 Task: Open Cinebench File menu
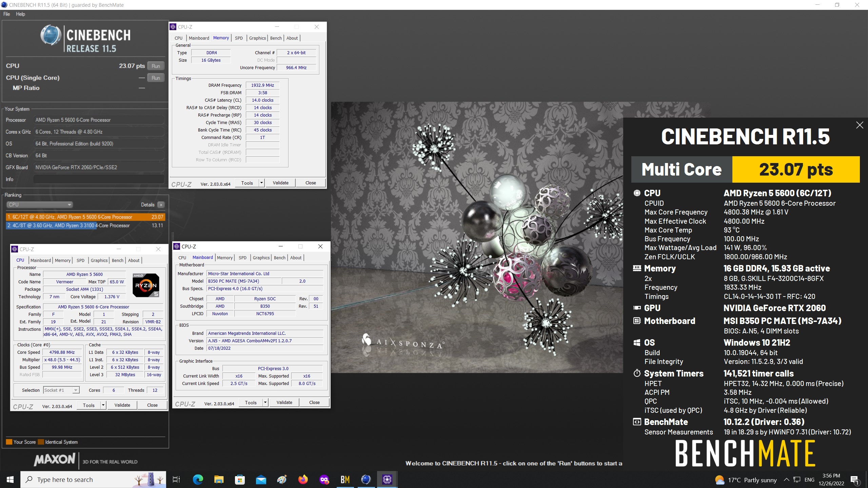point(6,14)
